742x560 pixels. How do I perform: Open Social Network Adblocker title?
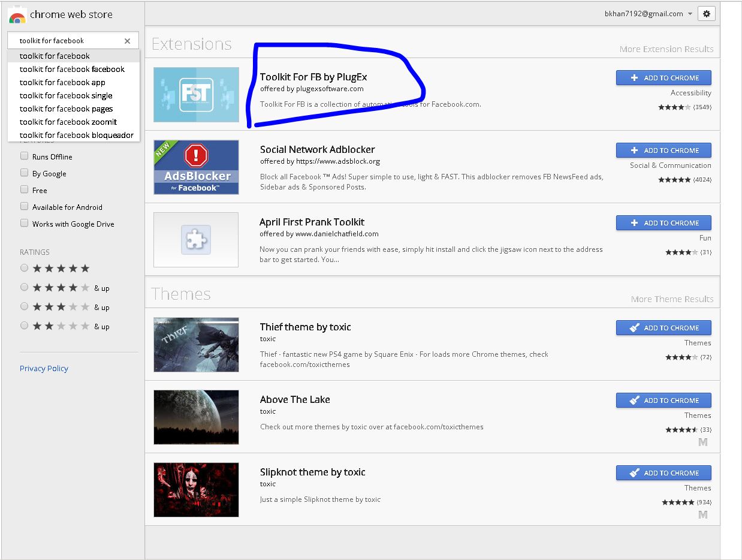coord(317,149)
